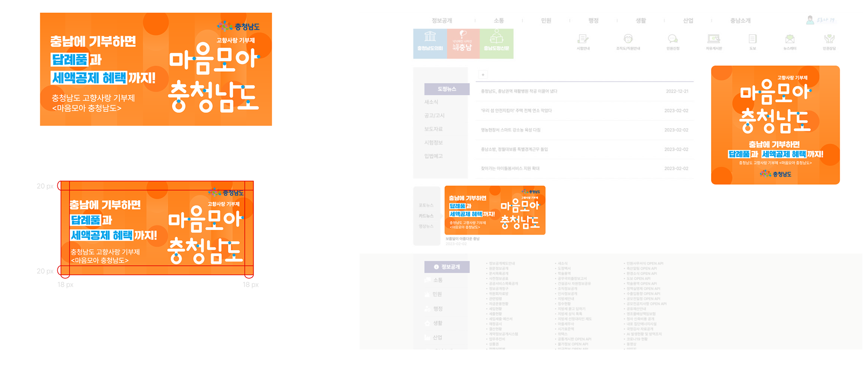Open the 자유게시판 laptop icon
The width and height of the screenshot is (868, 369).
(714, 39)
